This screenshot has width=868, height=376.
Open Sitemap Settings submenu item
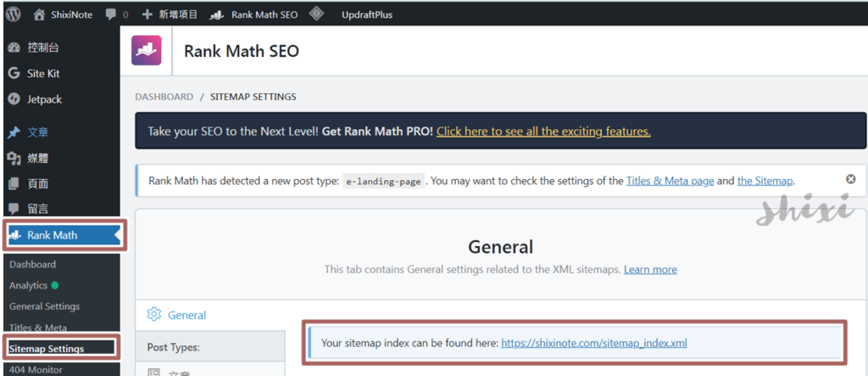pyautogui.click(x=47, y=349)
